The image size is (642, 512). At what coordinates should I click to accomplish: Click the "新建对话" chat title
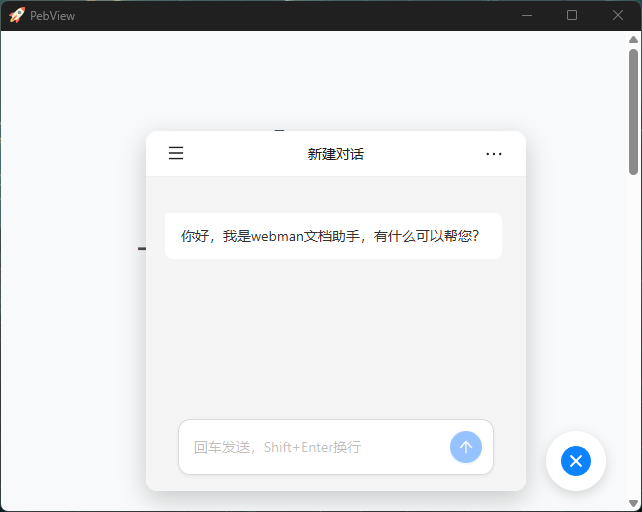click(335, 154)
